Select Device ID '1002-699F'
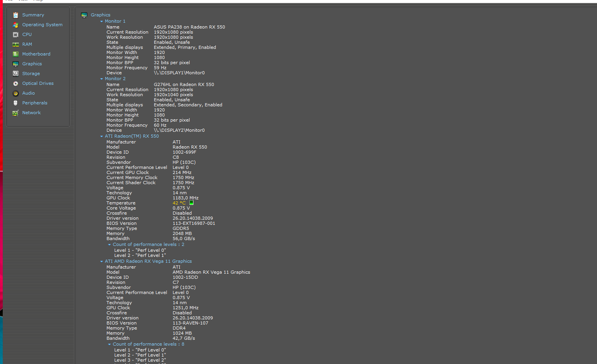 (184, 152)
